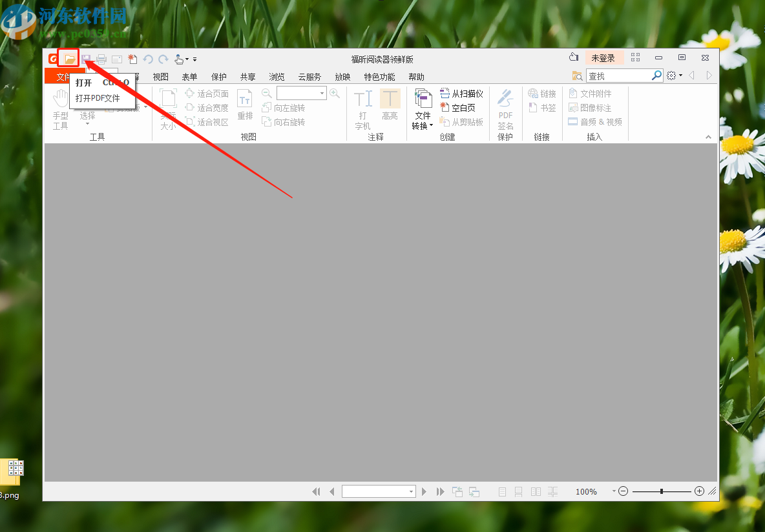This screenshot has width=765, height=532.
Task: Click 从剪贴板 create from clipboard
Action: 461,122
